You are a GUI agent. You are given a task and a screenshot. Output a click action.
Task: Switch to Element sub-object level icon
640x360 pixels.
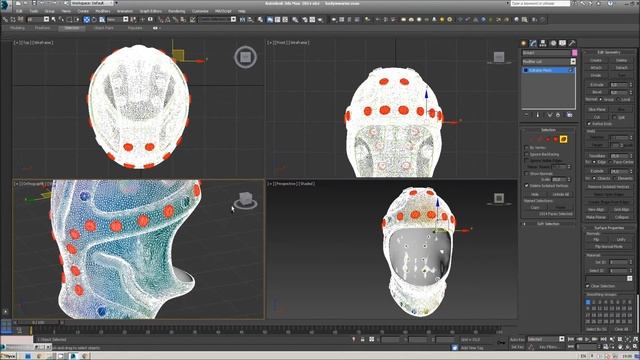pos(563,139)
